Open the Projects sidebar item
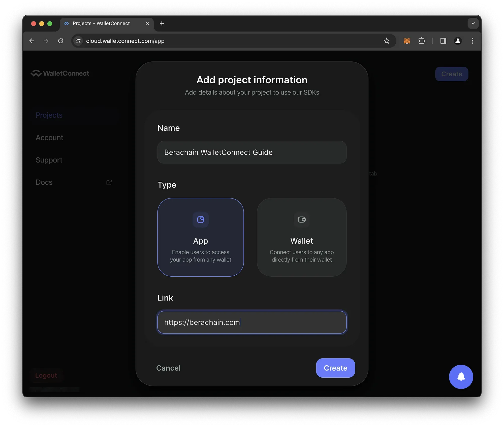The image size is (504, 427). click(49, 115)
